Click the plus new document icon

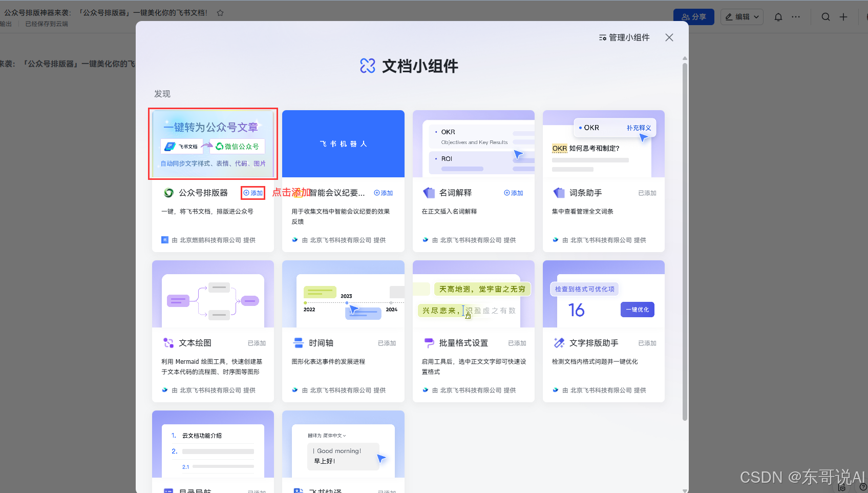click(x=843, y=17)
